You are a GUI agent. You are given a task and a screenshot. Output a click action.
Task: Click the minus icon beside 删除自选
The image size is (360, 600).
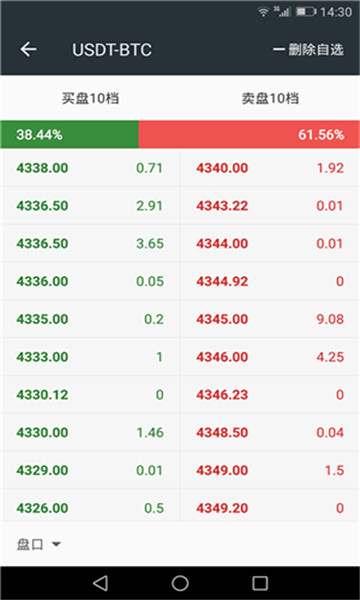[x=279, y=50]
